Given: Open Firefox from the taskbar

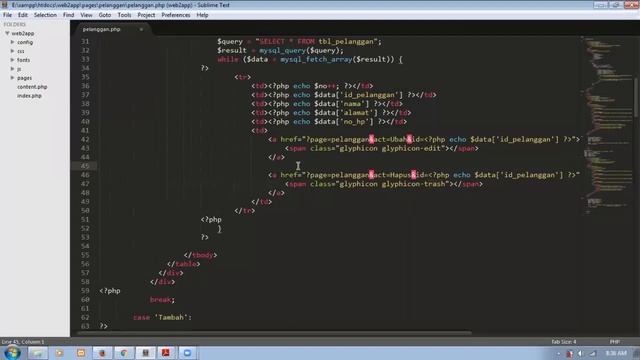Looking at the screenshot, I should click(102, 353).
